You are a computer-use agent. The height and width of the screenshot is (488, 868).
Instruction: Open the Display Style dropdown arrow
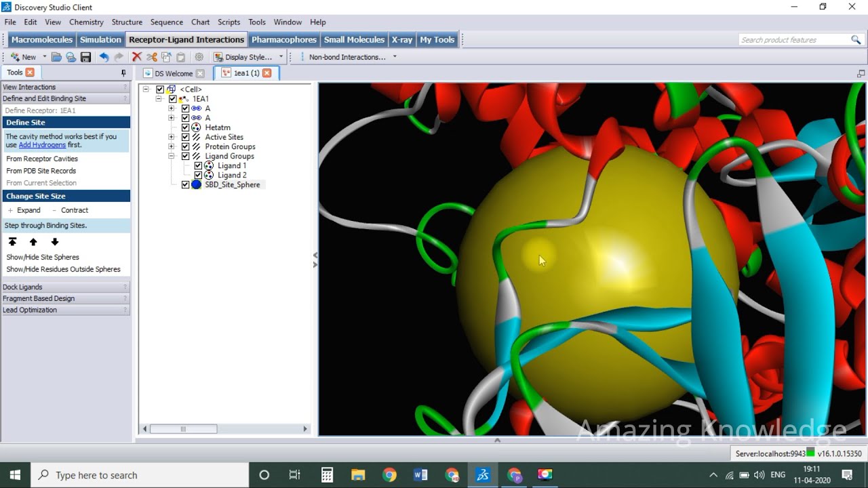281,57
